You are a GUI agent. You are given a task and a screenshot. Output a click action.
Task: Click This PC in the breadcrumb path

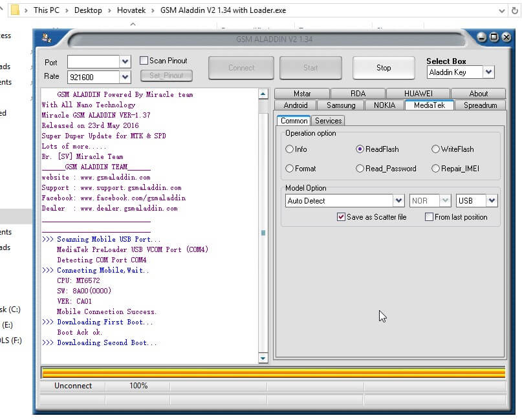click(47, 10)
